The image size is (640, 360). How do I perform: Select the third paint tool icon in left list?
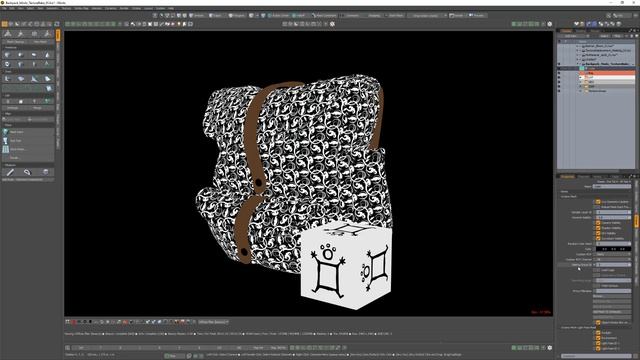coord(6,149)
